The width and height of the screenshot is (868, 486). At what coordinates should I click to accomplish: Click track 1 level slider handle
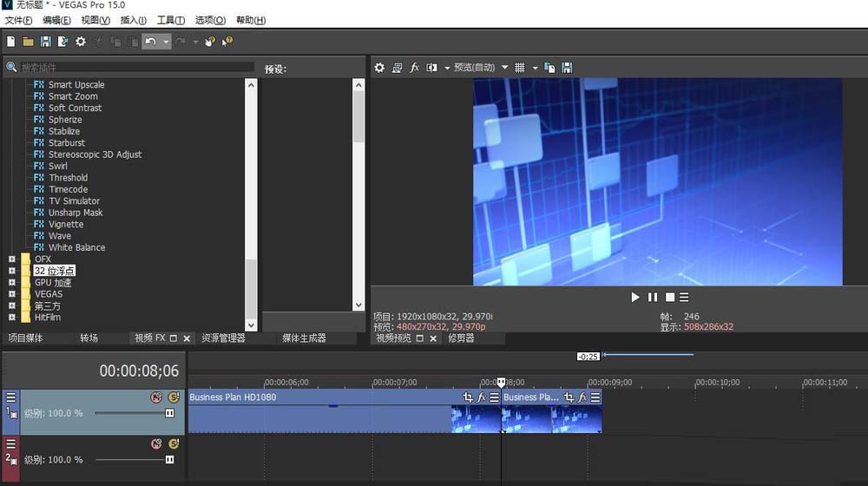pyautogui.click(x=169, y=413)
